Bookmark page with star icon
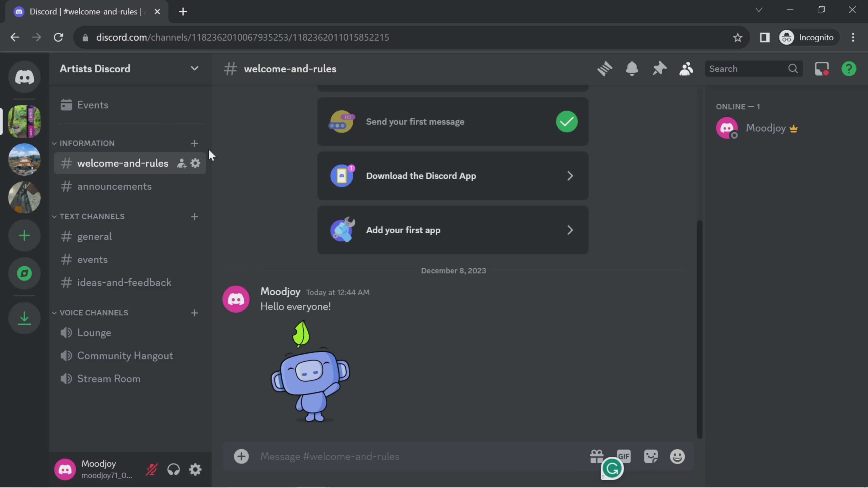Viewport: 868px width, 488px height. 738,37
